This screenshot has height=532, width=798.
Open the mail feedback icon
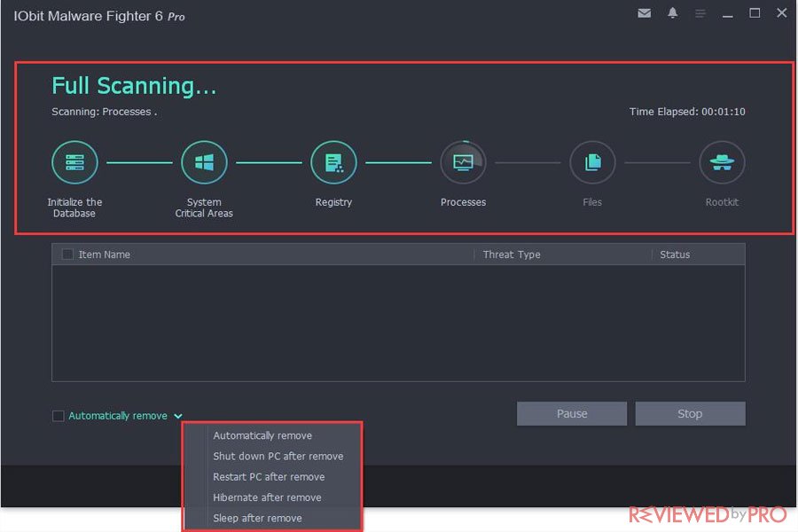(644, 13)
